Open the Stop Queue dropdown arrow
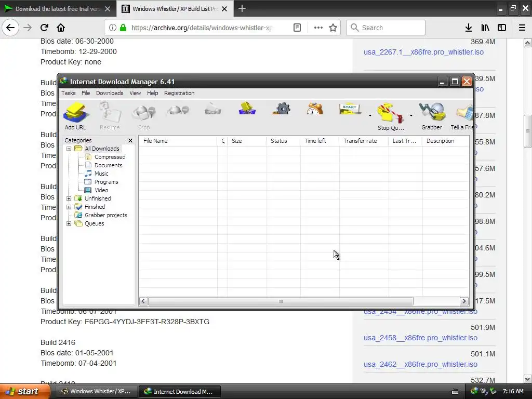The image size is (532, 399). pos(411,116)
